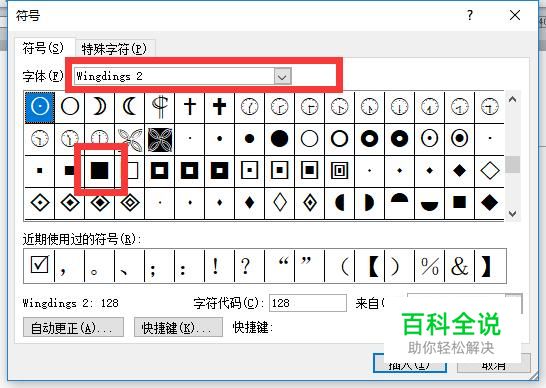Click the 插入 insert button

(x=410, y=364)
